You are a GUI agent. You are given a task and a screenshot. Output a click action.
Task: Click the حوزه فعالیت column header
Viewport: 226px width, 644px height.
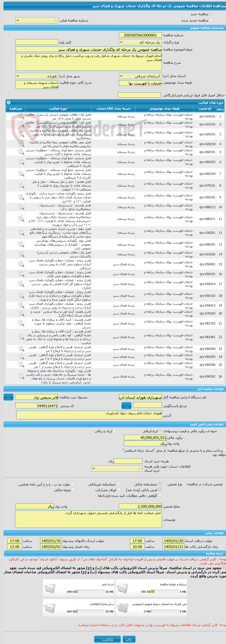[58, 108]
